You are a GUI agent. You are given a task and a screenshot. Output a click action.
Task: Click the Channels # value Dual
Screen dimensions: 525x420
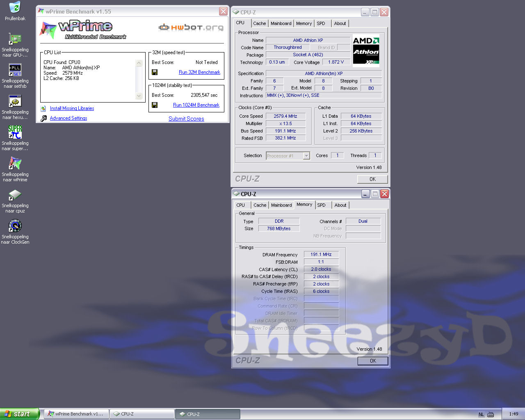[363, 221]
